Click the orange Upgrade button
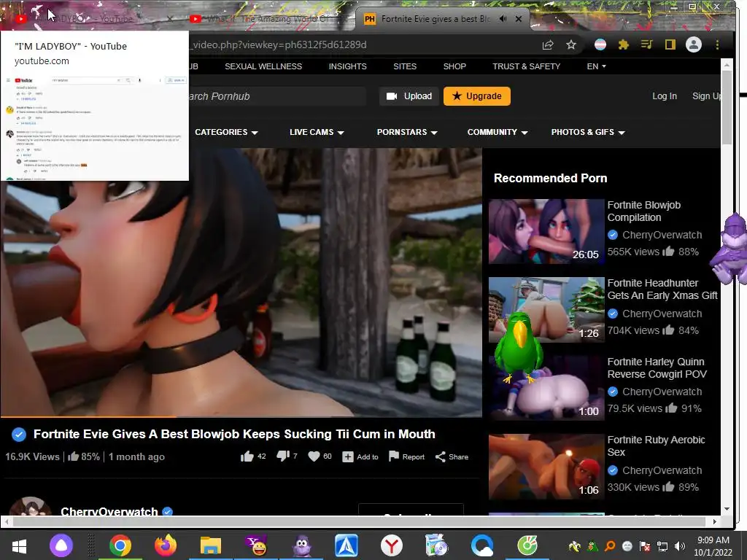747x560 pixels. coord(477,96)
